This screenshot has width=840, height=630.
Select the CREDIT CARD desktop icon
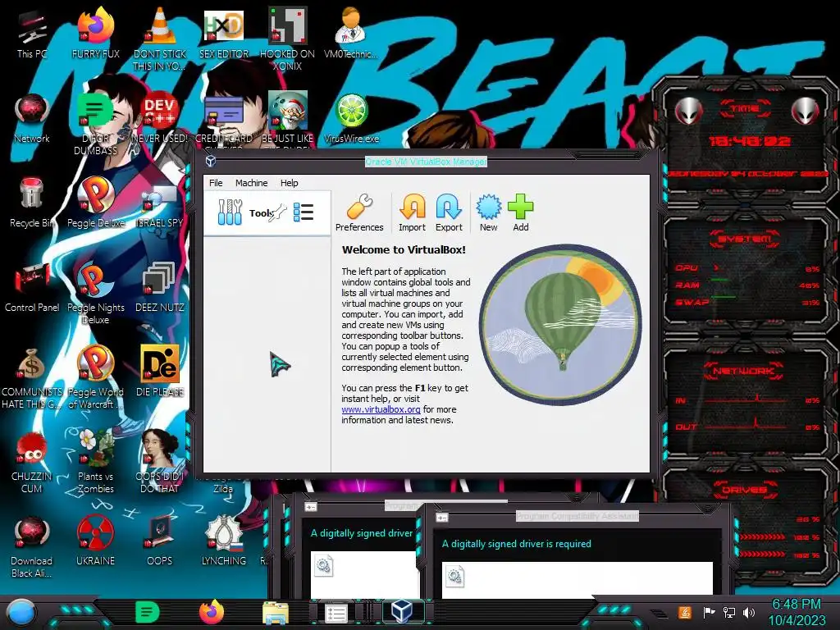click(x=224, y=118)
